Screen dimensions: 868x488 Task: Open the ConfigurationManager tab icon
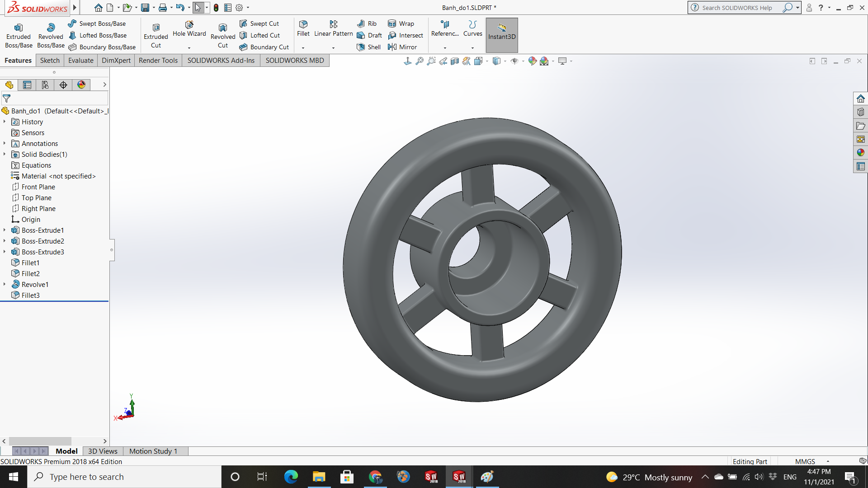(45, 85)
